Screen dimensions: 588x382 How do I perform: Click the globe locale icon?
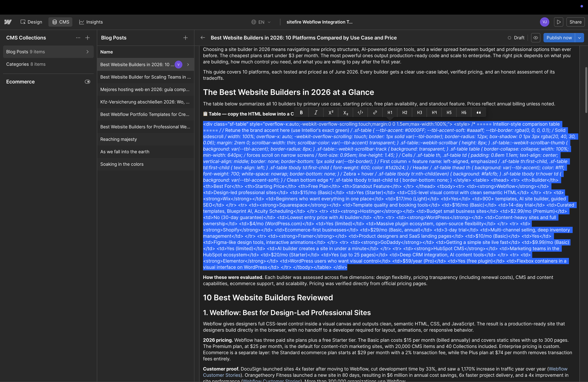point(254,22)
